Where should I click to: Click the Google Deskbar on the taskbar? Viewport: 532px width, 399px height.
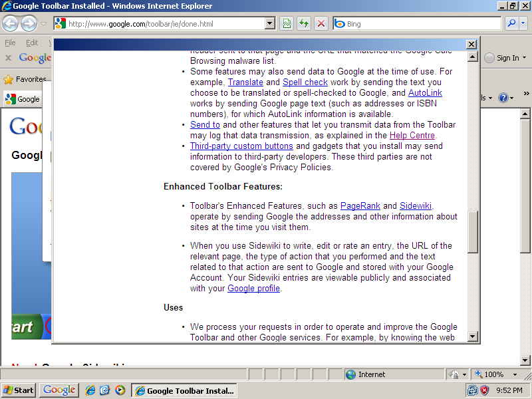(x=59, y=390)
